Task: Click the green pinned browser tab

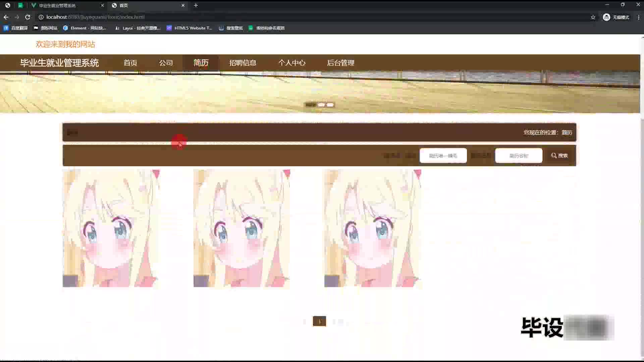Action: coord(20,5)
